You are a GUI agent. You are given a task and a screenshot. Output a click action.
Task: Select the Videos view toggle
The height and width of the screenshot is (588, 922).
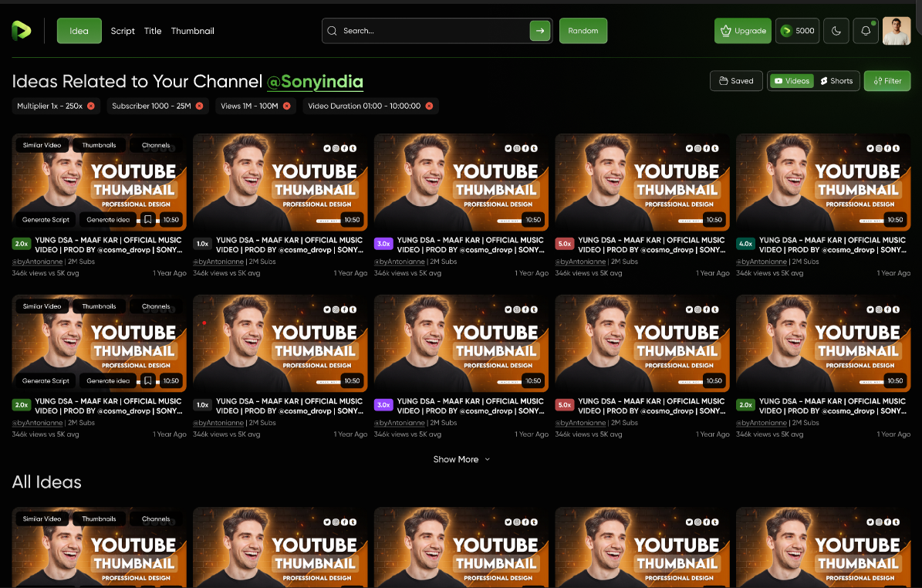(792, 81)
